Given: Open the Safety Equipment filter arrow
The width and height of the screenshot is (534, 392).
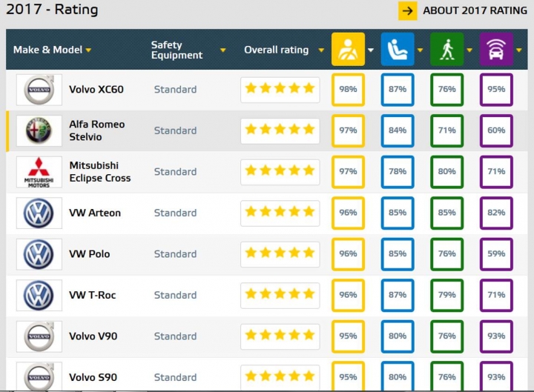Looking at the screenshot, I should point(223,50).
